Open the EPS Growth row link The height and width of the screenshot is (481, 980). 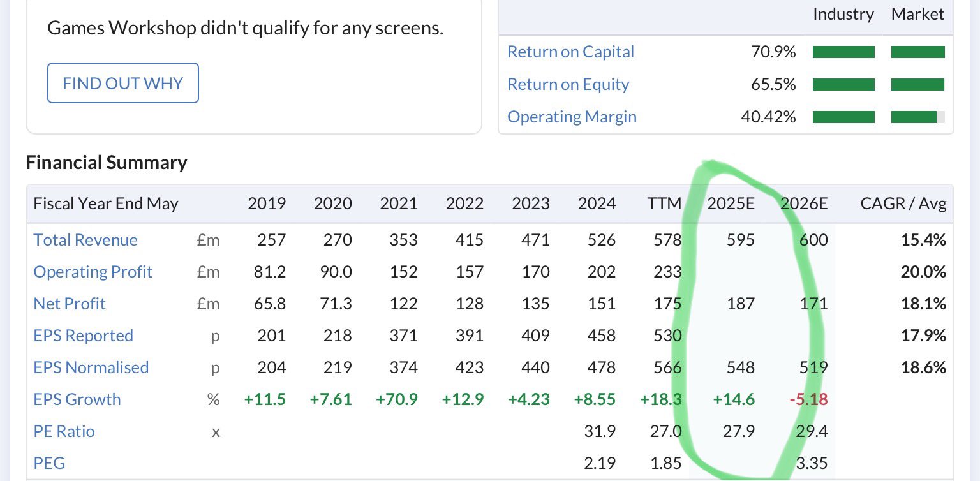click(x=77, y=399)
